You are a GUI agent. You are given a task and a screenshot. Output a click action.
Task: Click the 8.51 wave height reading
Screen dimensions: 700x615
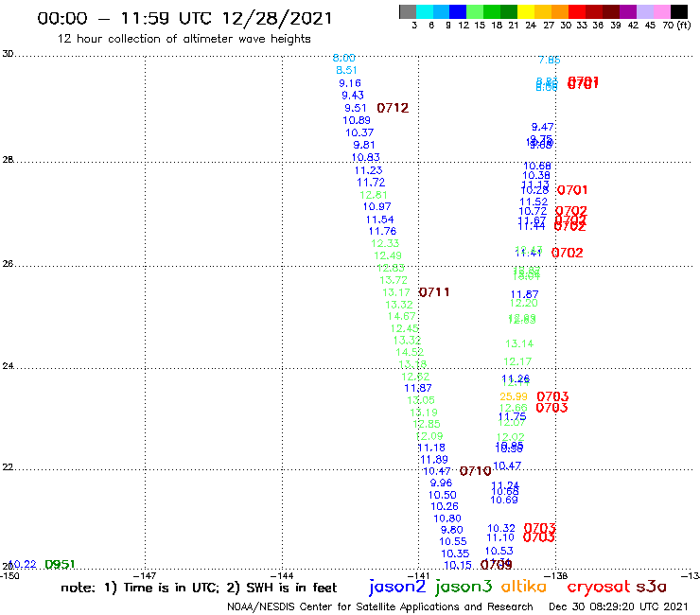(346, 71)
